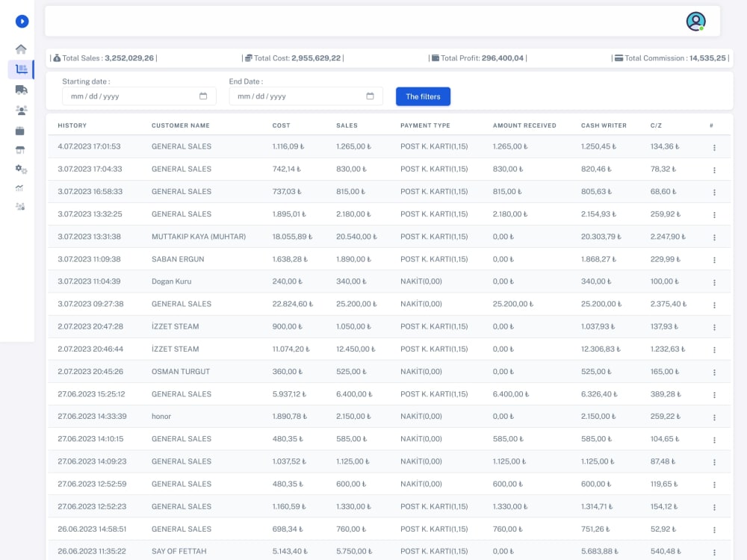Open row menu for SABAN ERGUN sale
This screenshot has height=560, width=747.
(x=714, y=260)
